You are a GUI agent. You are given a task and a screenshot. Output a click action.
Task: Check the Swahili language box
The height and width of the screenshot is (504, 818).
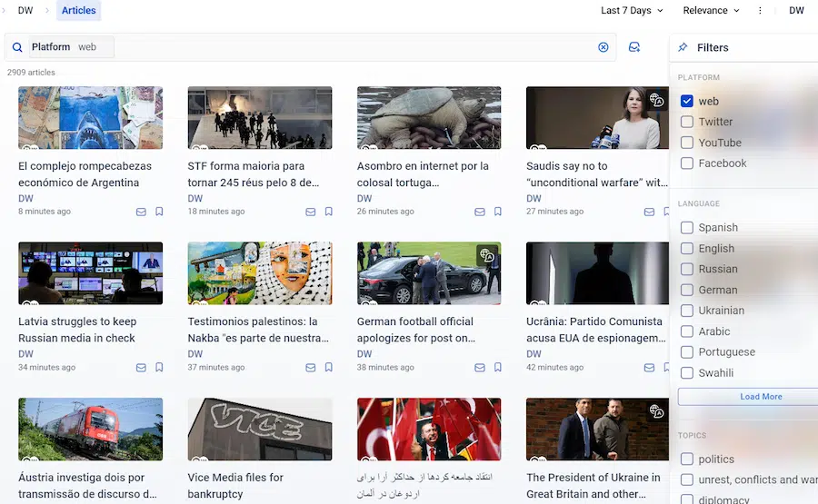[x=687, y=373]
